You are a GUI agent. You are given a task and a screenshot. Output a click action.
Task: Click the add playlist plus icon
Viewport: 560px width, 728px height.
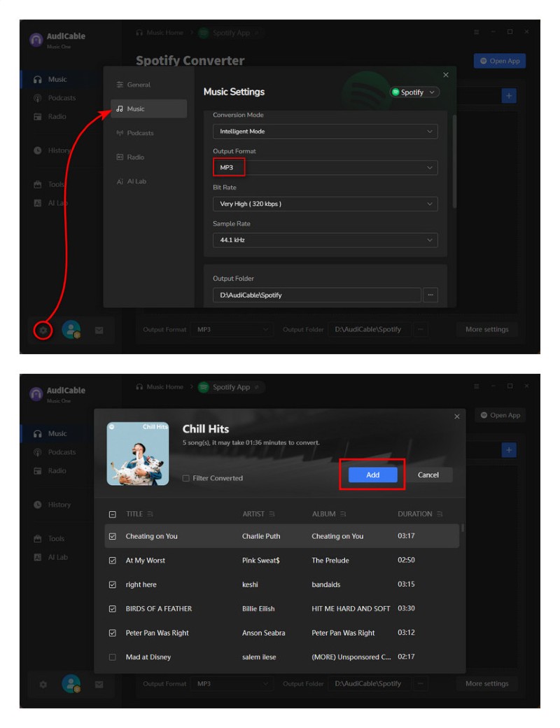(x=509, y=95)
